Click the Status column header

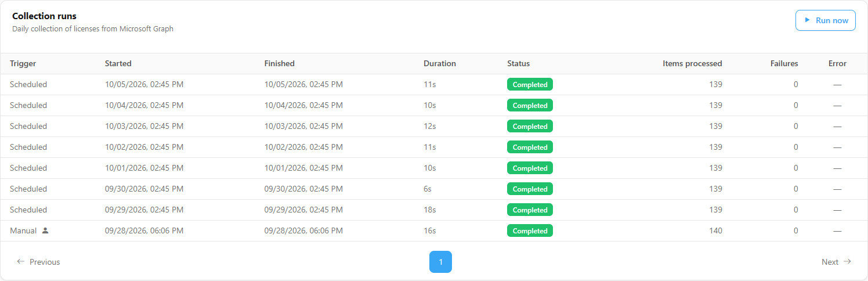click(518, 64)
